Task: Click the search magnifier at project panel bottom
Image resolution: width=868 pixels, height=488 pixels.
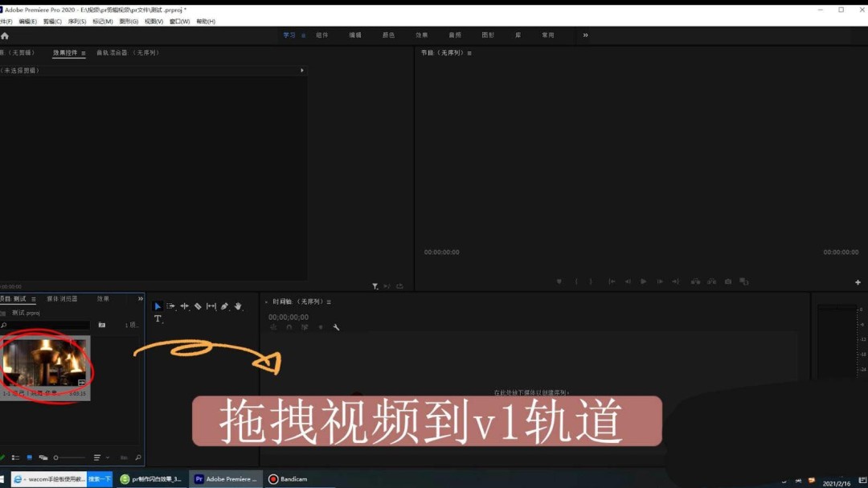Action: (138, 457)
